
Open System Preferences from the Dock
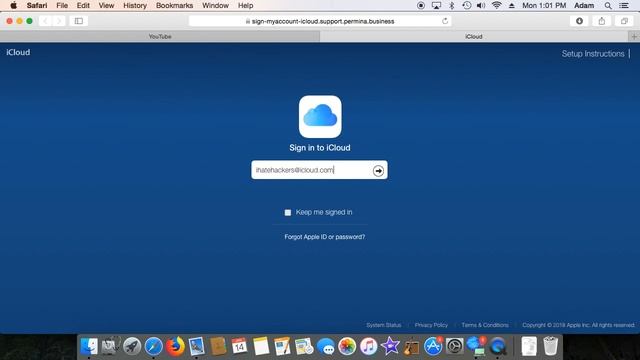pos(454,346)
